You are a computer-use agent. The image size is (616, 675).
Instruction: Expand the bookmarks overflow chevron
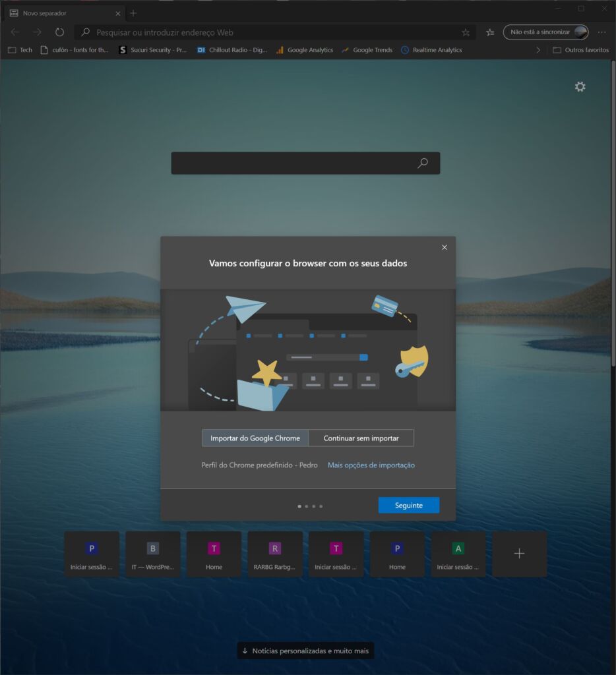538,50
